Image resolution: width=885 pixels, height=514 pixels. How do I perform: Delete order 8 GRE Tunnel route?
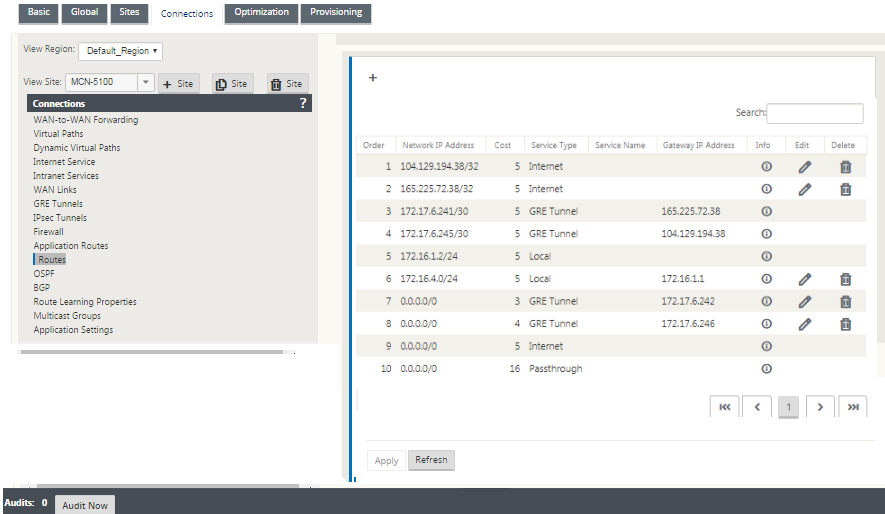pos(845,324)
